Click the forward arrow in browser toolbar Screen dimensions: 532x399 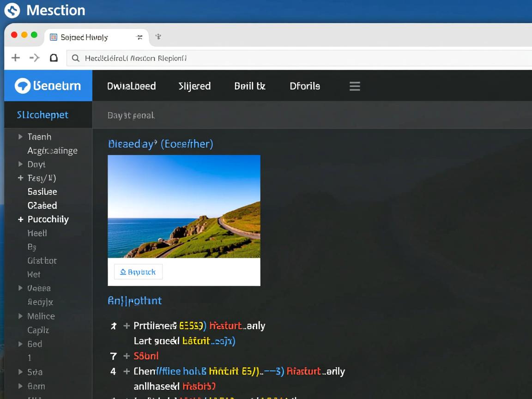[35, 58]
